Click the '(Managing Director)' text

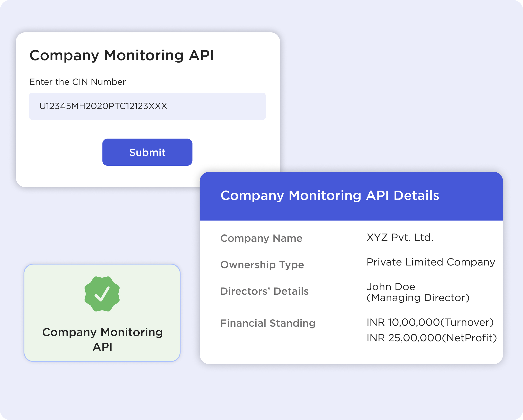pos(418,298)
